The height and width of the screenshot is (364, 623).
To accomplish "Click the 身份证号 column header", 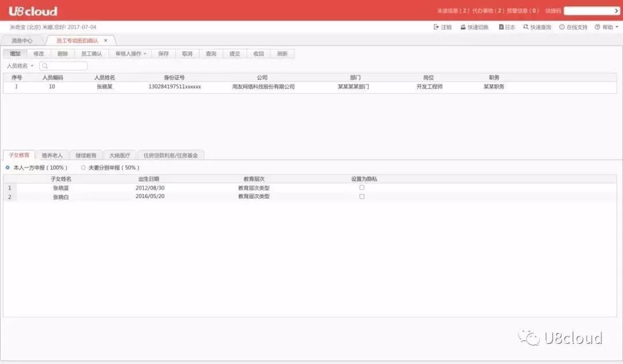I will tap(174, 77).
